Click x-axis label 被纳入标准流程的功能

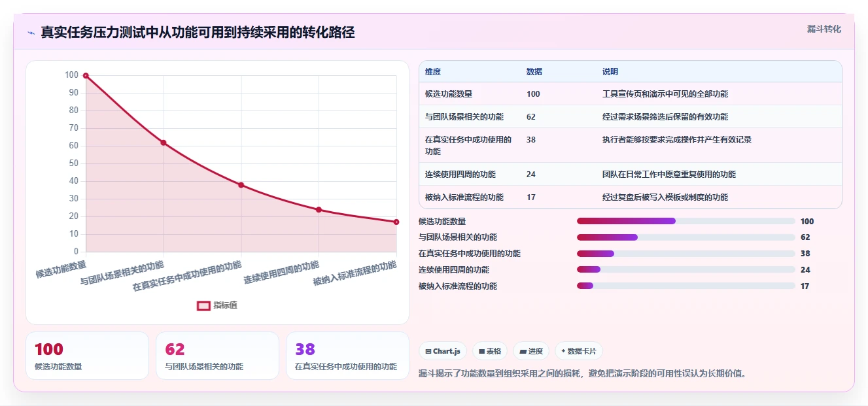pyautogui.click(x=355, y=273)
